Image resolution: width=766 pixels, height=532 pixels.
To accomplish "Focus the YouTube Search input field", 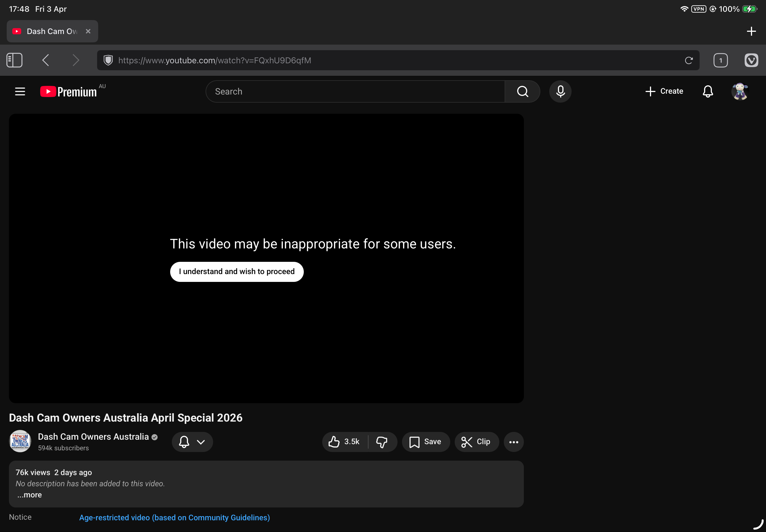I will coord(355,91).
